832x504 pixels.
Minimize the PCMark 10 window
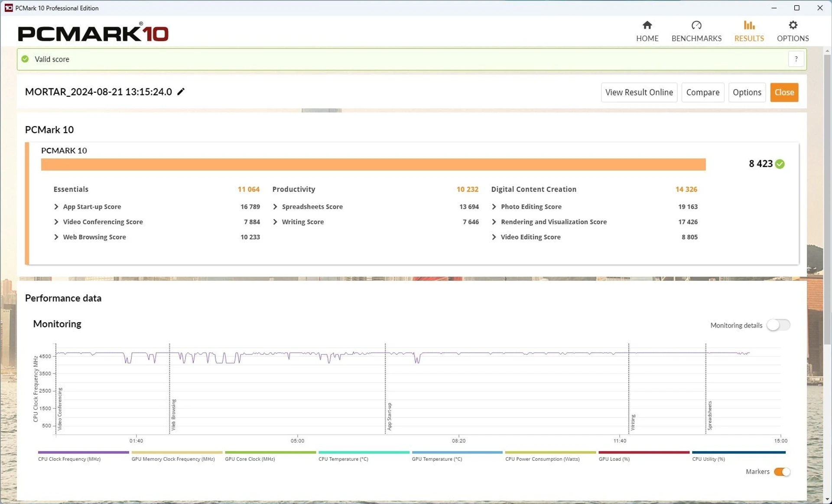(774, 8)
